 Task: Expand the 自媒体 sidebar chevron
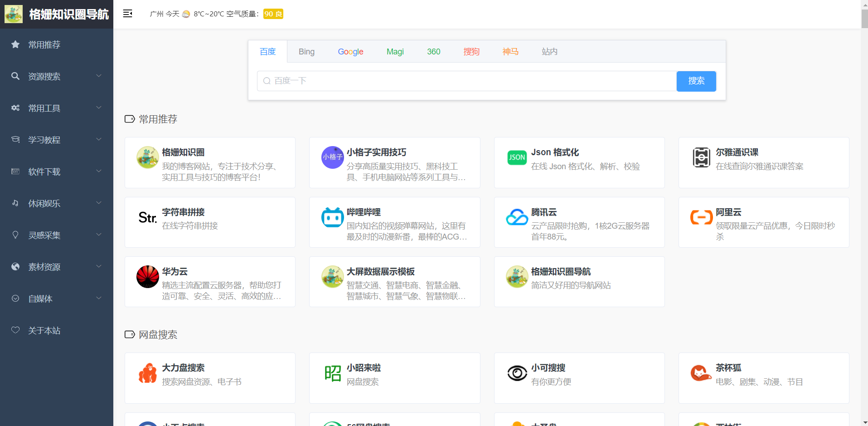[99, 298]
